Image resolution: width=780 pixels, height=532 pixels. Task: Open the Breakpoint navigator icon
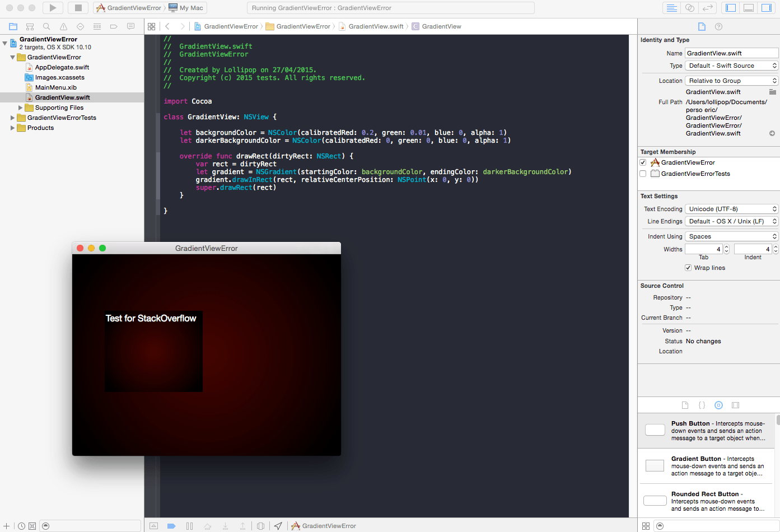(114, 26)
